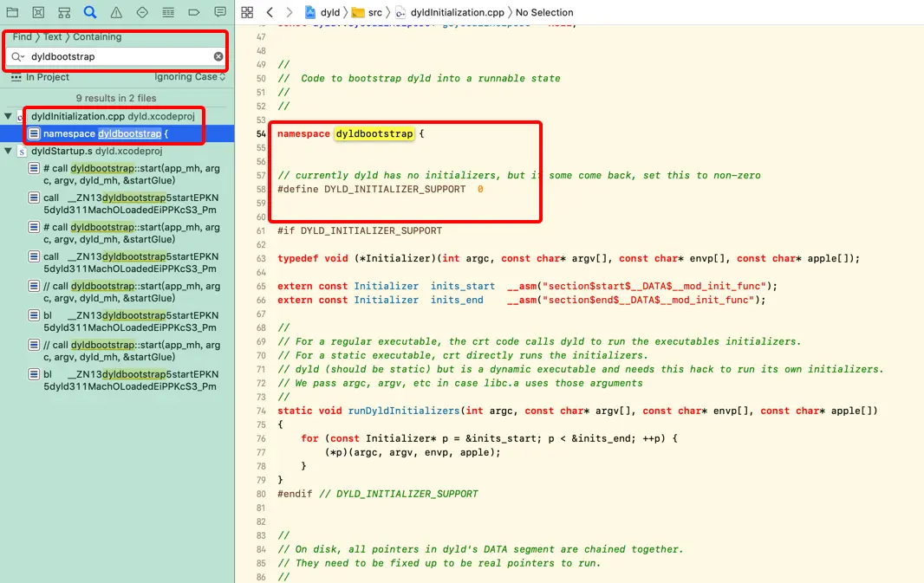Select second 'call __ZN13dyldbootstrap5start' result
This screenshot has width=924, height=583.
pos(131,262)
